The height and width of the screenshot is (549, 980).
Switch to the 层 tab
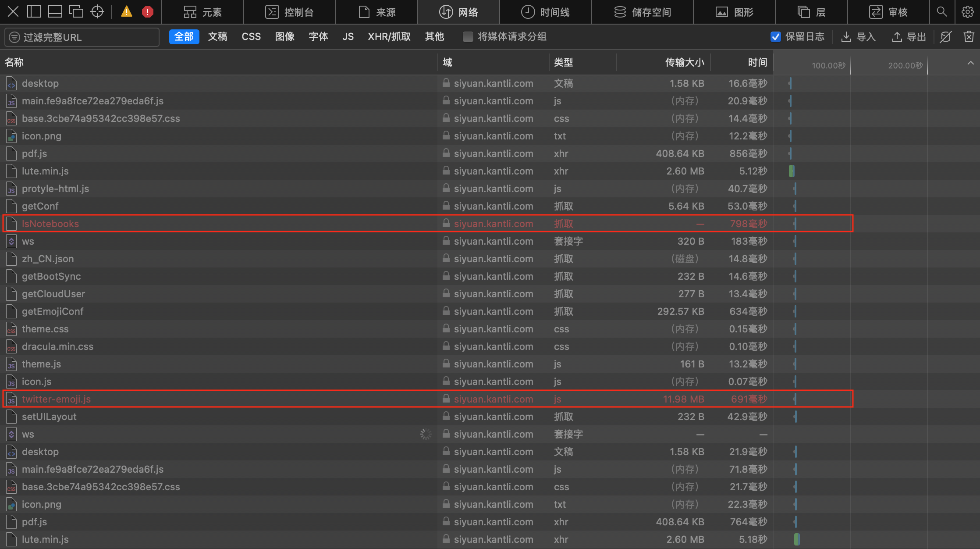click(x=812, y=12)
